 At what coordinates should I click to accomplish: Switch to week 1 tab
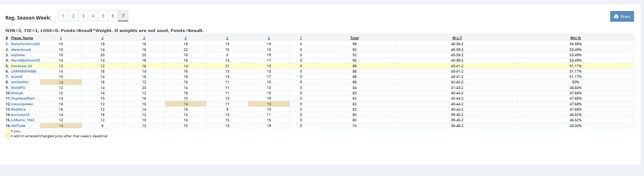[x=63, y=16]
